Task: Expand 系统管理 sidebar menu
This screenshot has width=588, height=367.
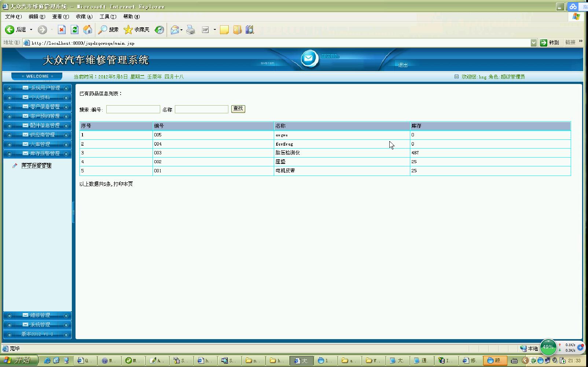Action: coord(37,324)
